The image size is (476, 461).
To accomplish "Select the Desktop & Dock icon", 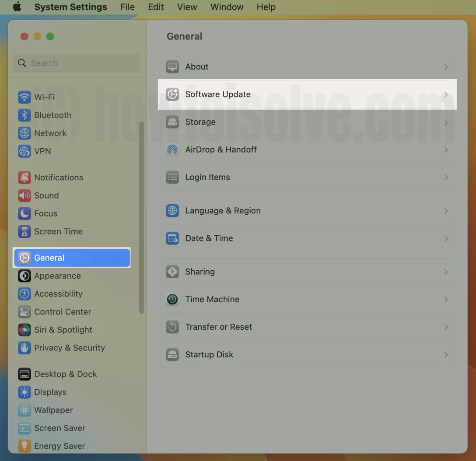I will pos(24,374).
